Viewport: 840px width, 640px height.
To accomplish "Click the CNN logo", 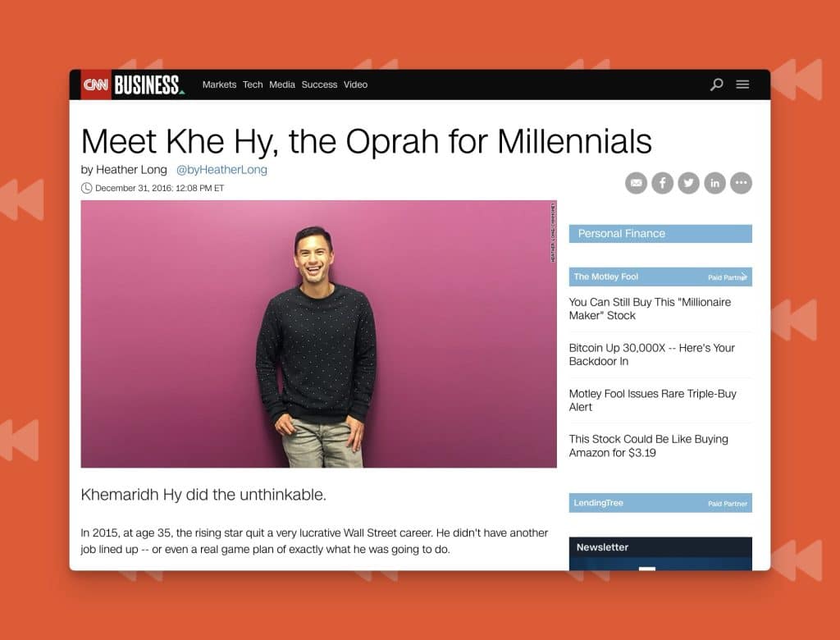I will (x=96, y=85).
